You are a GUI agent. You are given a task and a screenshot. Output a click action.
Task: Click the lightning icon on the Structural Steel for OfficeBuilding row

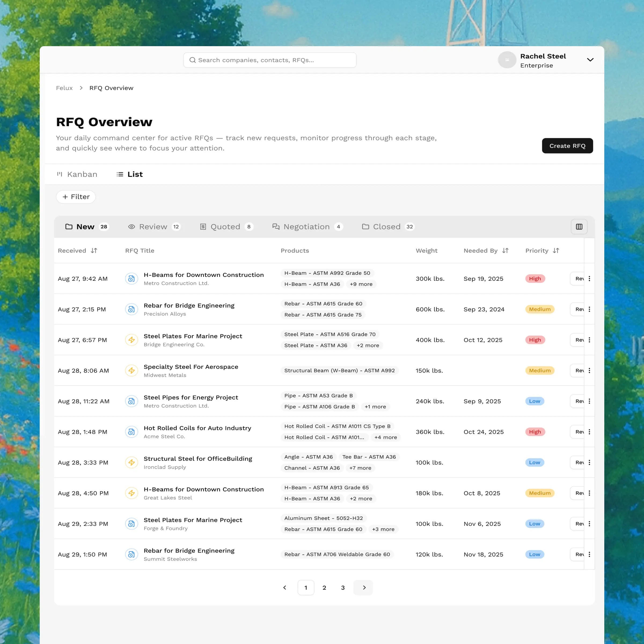[131, 463]
